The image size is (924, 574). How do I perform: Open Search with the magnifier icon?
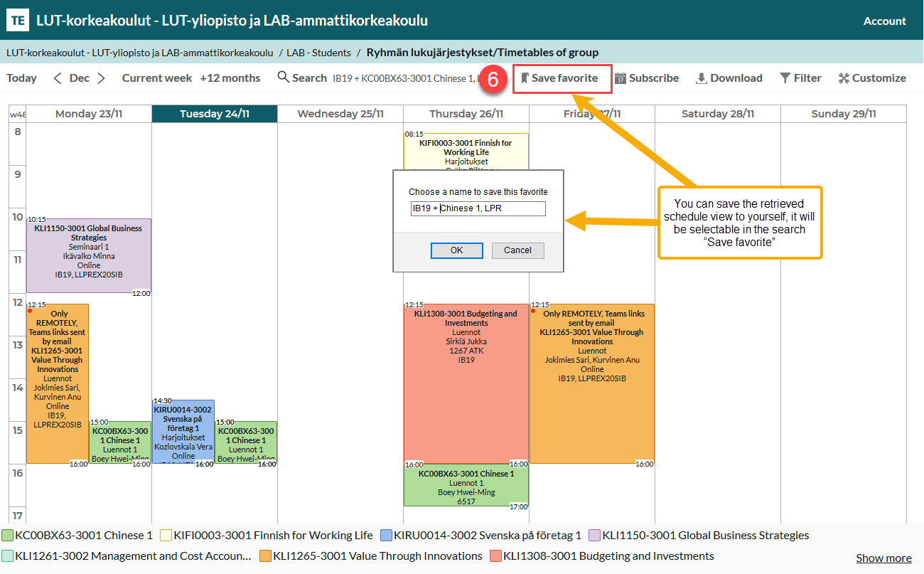(284, 78)
